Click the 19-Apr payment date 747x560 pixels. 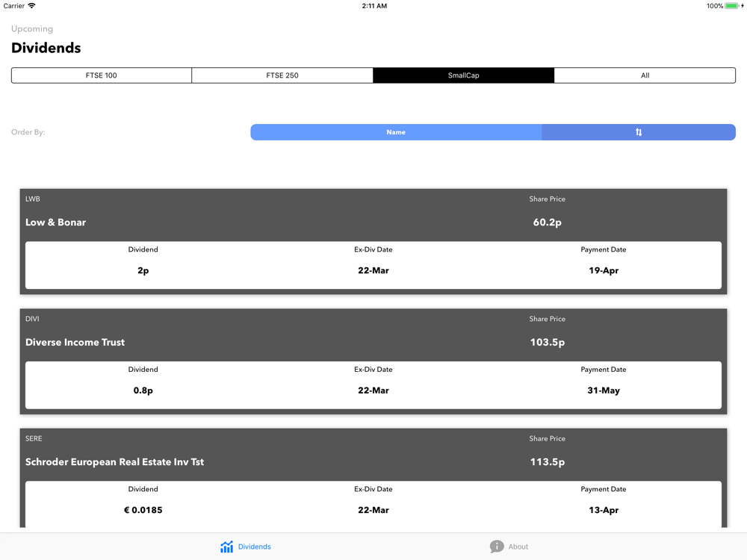click(x=604, y=270)
